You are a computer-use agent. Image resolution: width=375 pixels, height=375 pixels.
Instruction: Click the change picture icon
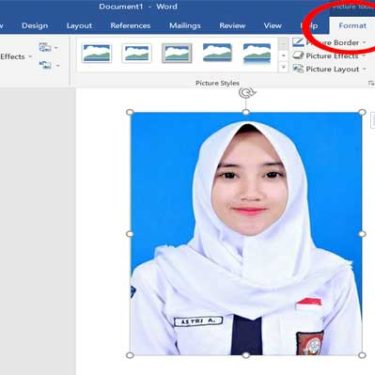(45, 65)
